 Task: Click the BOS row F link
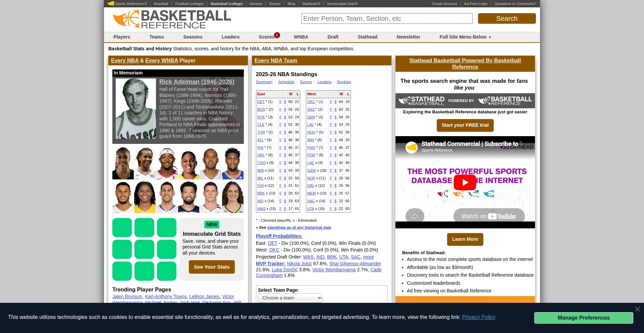[280, 109]
